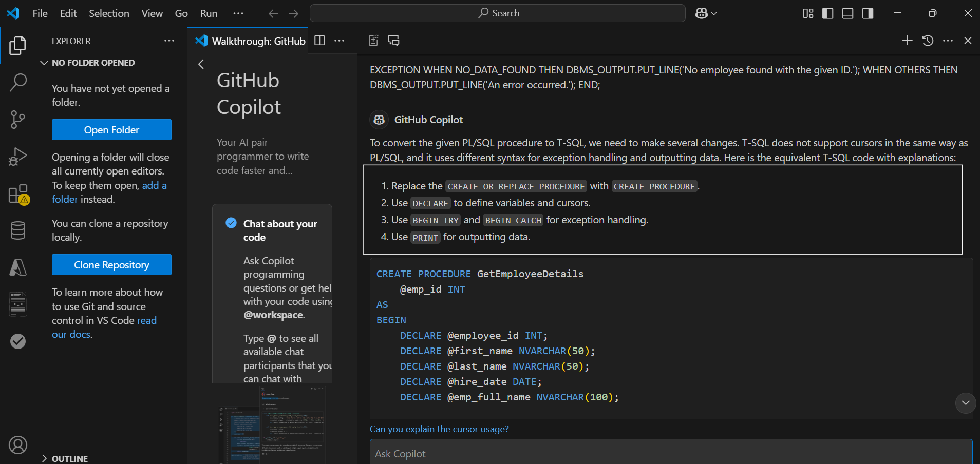Image resolution: width=980 pixels, height=464 pixels.
Task: Open the Run and Debug view
Action: click(18, 157)
